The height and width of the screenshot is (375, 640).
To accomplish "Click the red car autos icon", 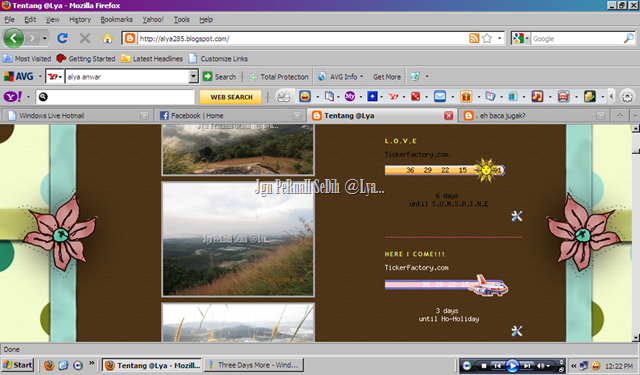I will point(563,97).
